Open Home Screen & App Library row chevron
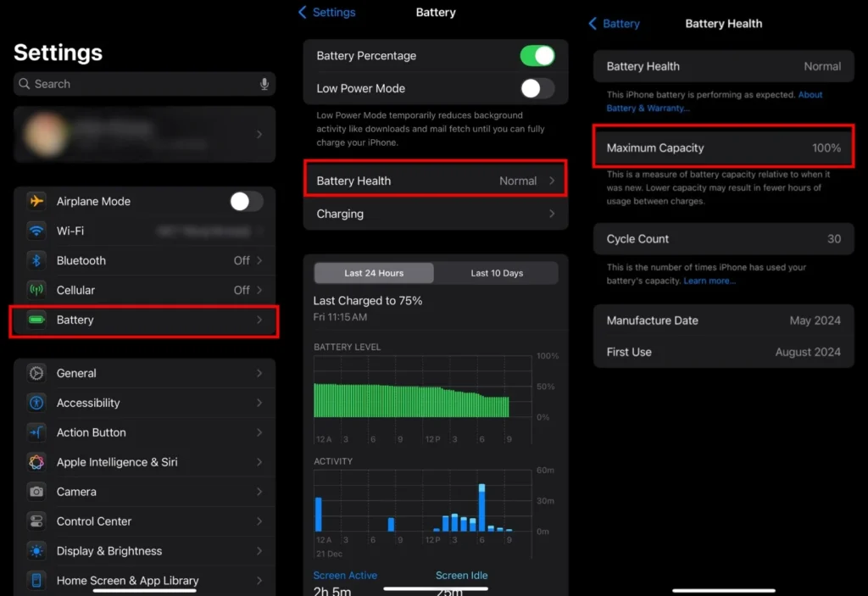The width and height of the screenshot is (868, 596). pyautogui.click(x=259, y=581)
